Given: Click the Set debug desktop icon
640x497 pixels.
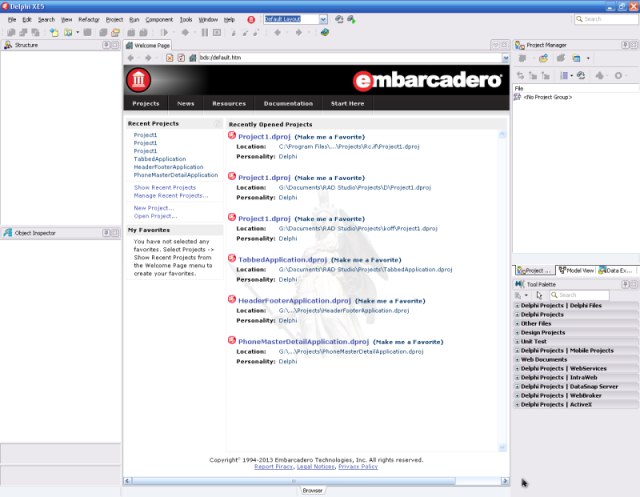Looking at the screenshot, I should click(x=351, y=19).
